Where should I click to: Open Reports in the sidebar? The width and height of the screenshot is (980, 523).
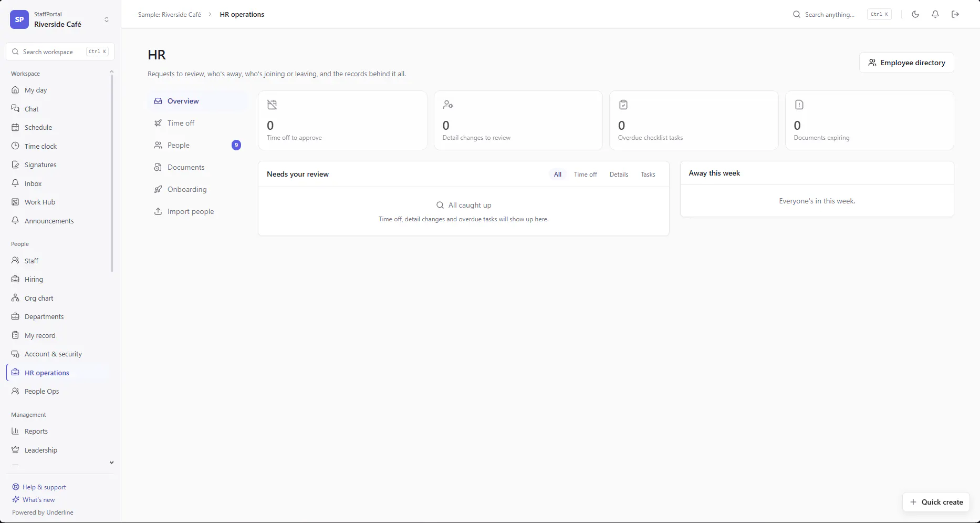point(59,431)
